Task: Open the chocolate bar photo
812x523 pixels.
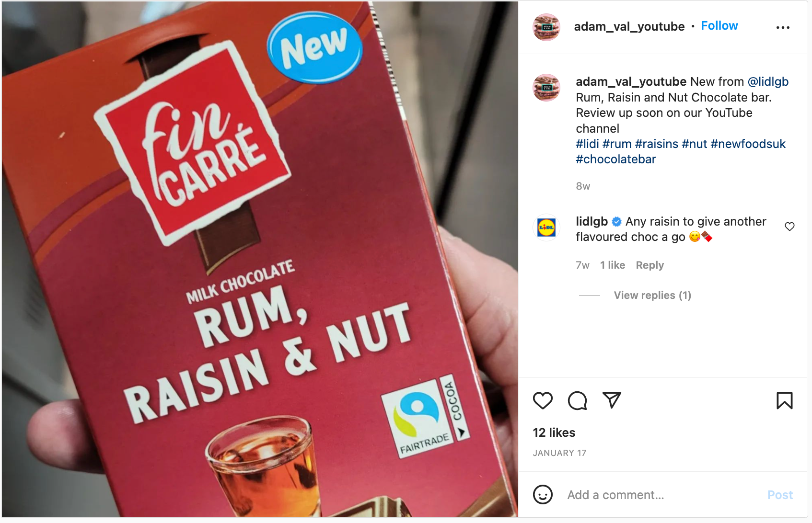Action: coord(260,259)
